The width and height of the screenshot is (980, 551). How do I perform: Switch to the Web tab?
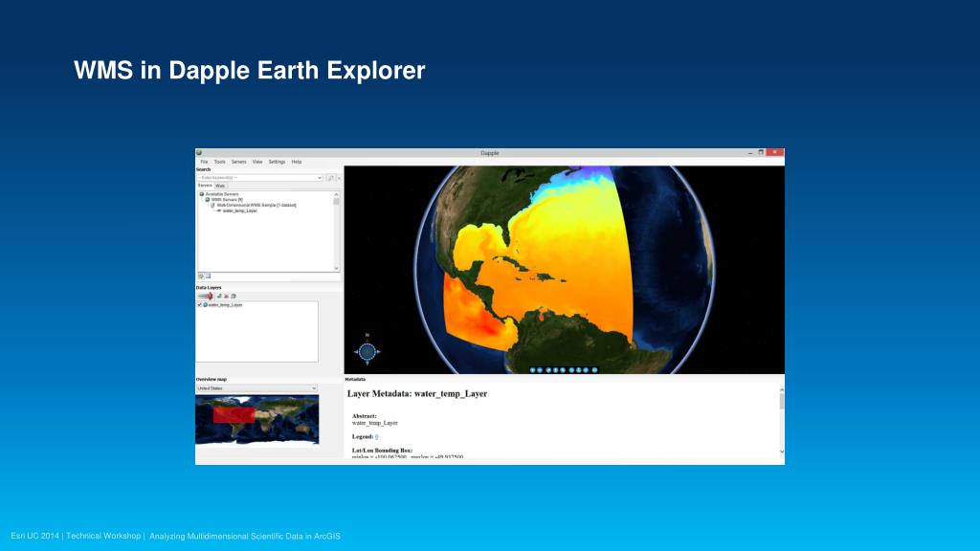220,186
